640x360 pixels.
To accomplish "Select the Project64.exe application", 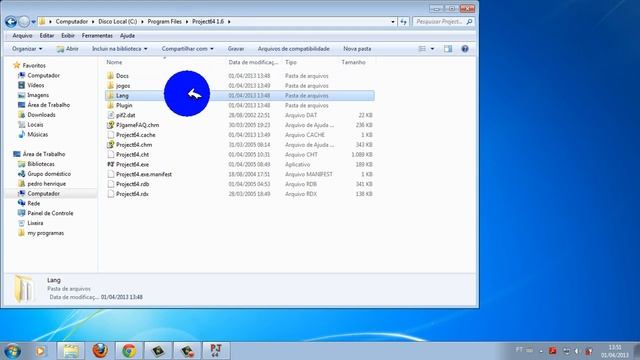I will point(132,164).
